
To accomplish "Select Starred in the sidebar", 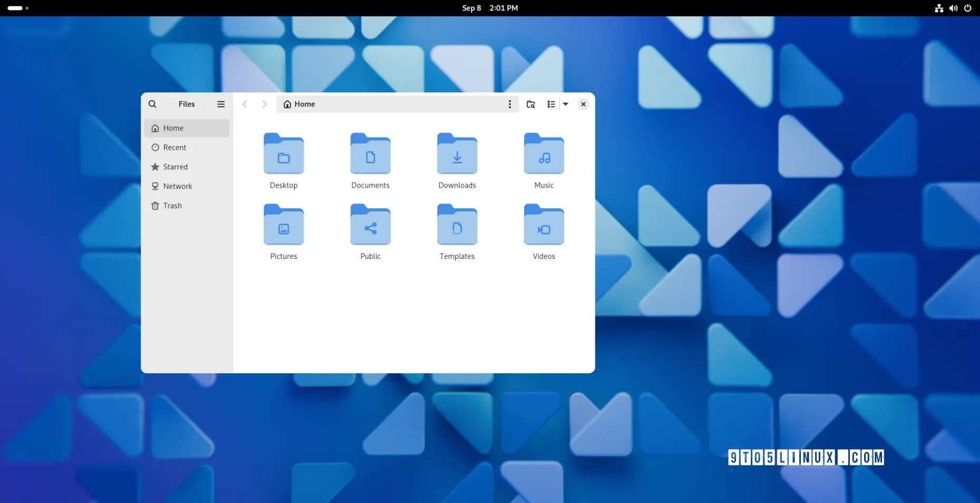I will (174, 167).
